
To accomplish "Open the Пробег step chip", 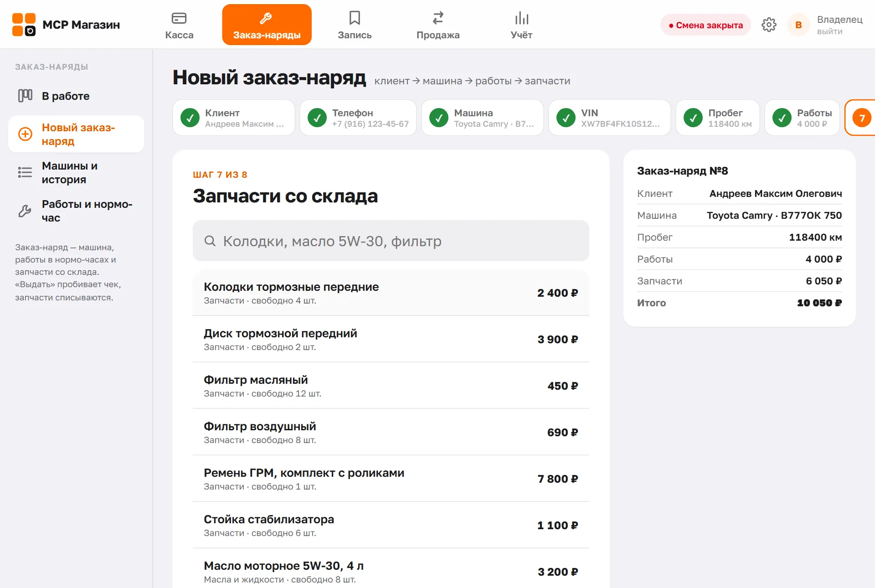I will (x=718, y=118).
